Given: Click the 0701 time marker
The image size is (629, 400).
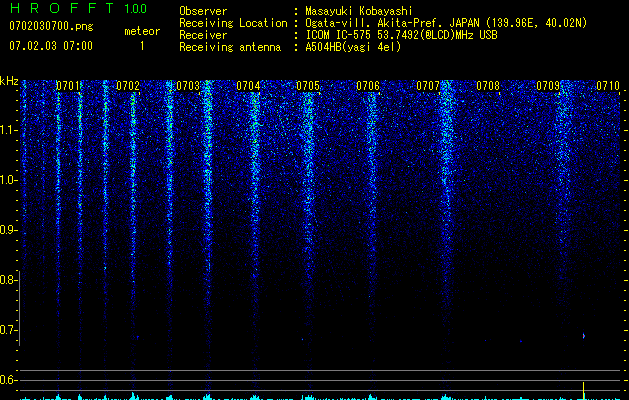Looking at the screenshot, I should (x=68, y=87).
